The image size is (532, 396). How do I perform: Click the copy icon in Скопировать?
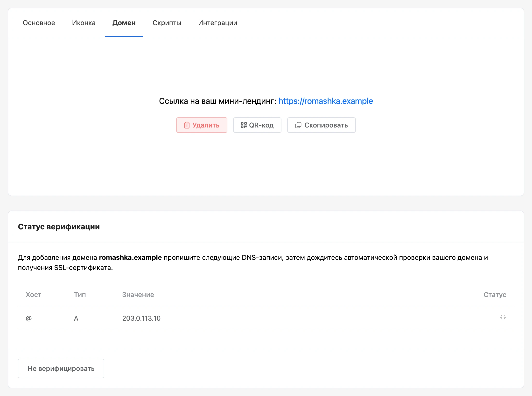pyautogui.click(x=298, y=125)
